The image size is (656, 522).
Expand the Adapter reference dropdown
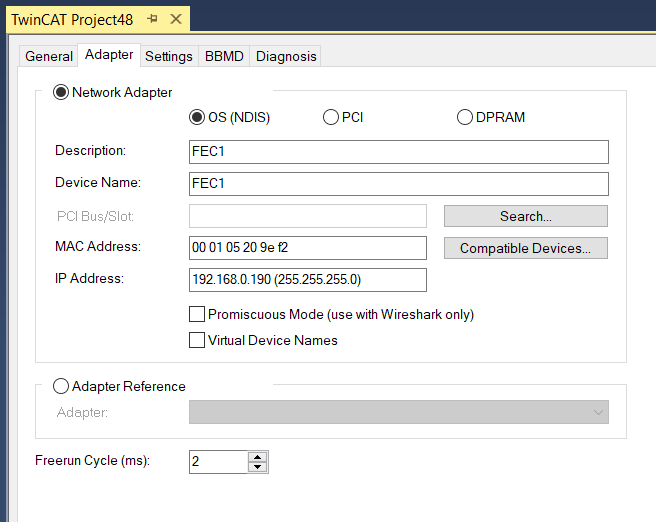(x=399, y=412)
